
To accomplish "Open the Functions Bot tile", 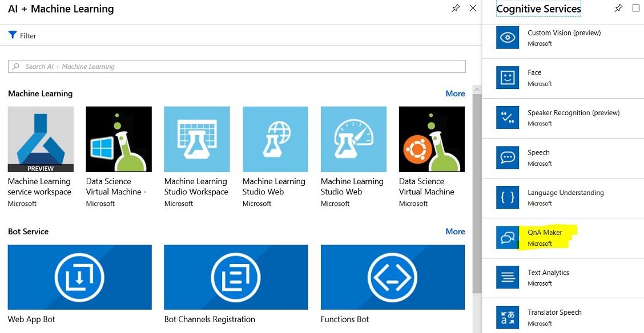I will pyautogui.click(x=393, y=277).
